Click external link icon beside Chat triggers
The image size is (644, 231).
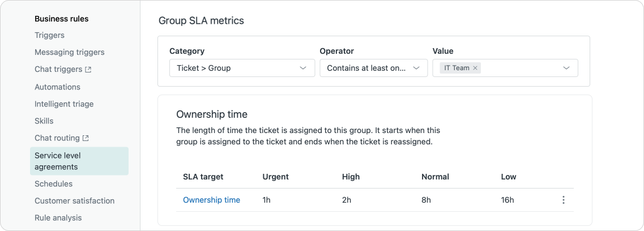coord(88,70)
